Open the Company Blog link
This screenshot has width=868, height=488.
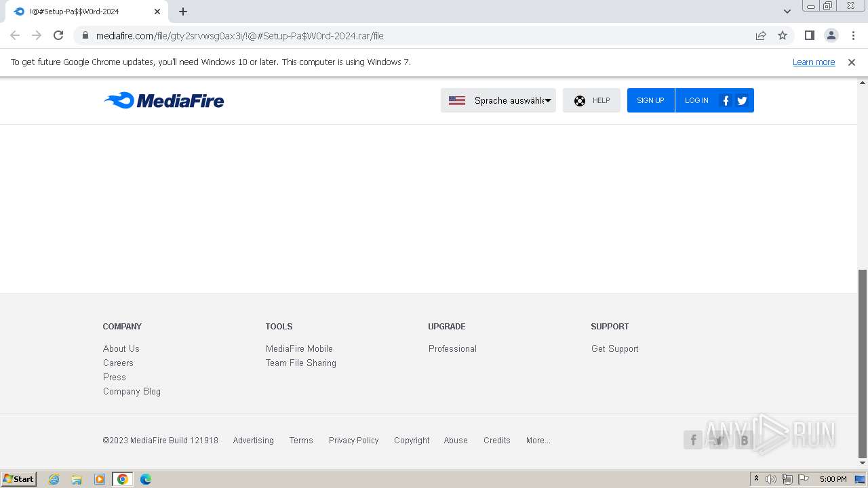point(132,391)
